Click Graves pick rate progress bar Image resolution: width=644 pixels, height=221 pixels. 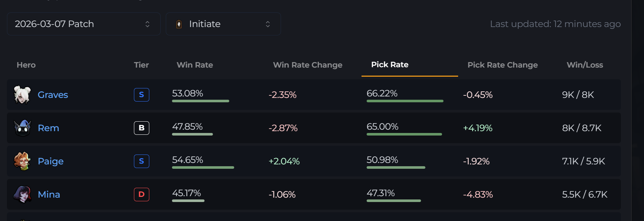(405, 101)
